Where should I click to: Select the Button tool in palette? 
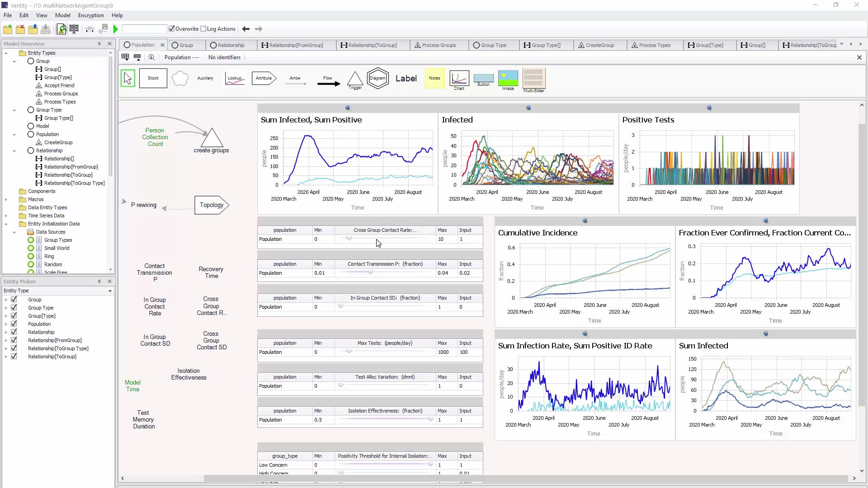(x=483, y=80)
